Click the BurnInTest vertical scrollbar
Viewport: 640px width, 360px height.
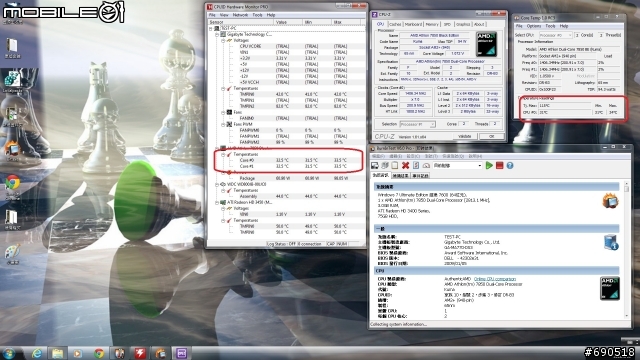[627, 250]
